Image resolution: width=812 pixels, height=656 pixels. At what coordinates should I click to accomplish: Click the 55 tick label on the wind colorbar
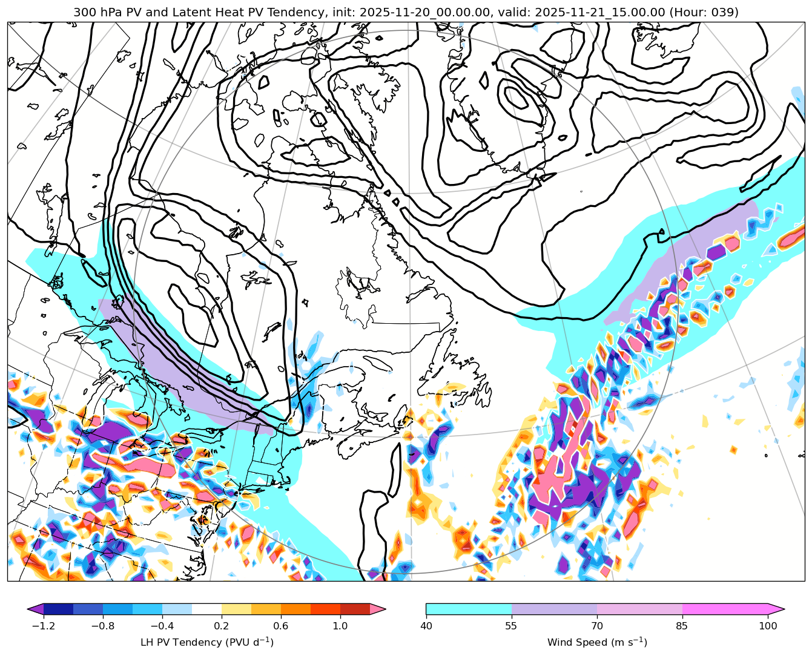point(512,626)
